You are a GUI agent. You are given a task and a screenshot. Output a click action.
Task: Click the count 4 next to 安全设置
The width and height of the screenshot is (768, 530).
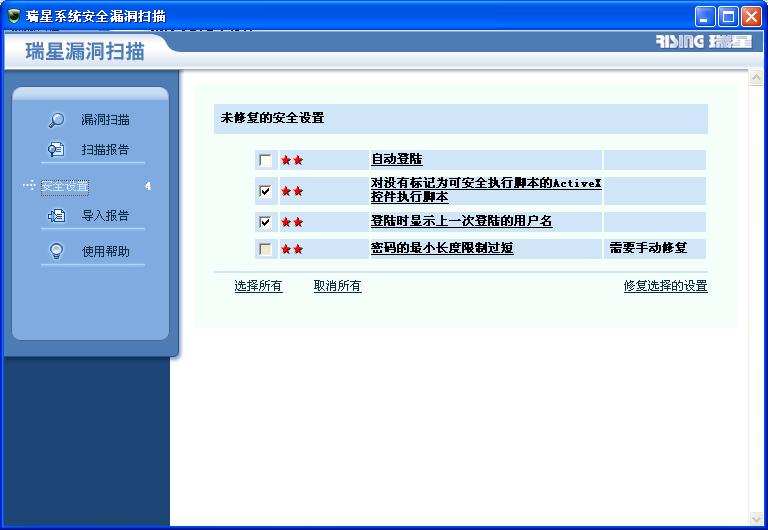[x=148, y=186]
